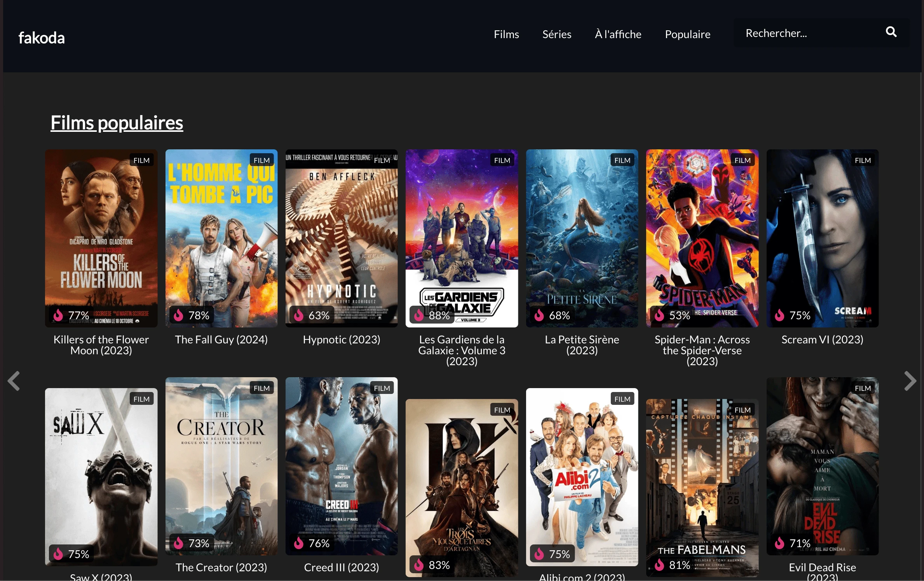This screenshot has height=581, width=924.
Task: Open the Populaire menu item
Action: [687, 34]
